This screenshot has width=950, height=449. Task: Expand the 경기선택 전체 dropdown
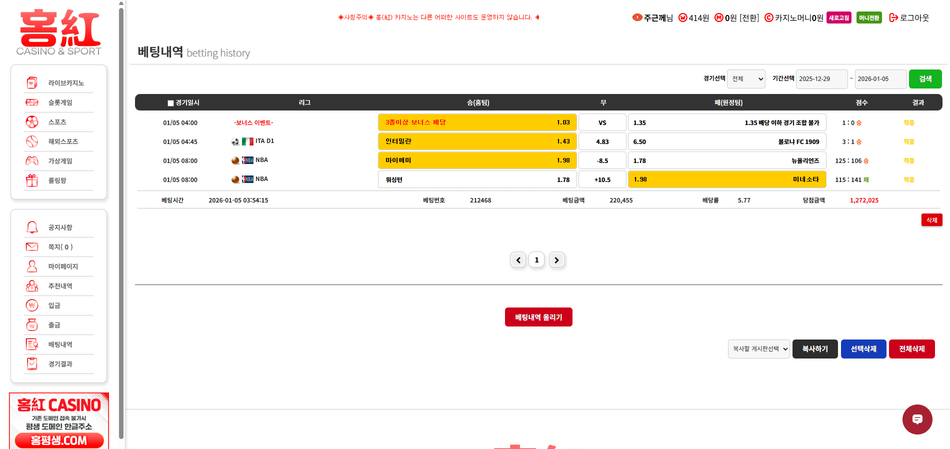coord(746,79)
